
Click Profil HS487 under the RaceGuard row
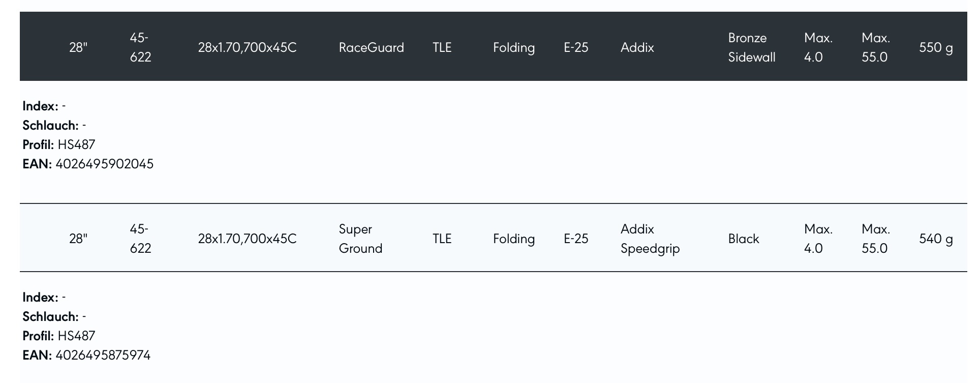(76, 144)
